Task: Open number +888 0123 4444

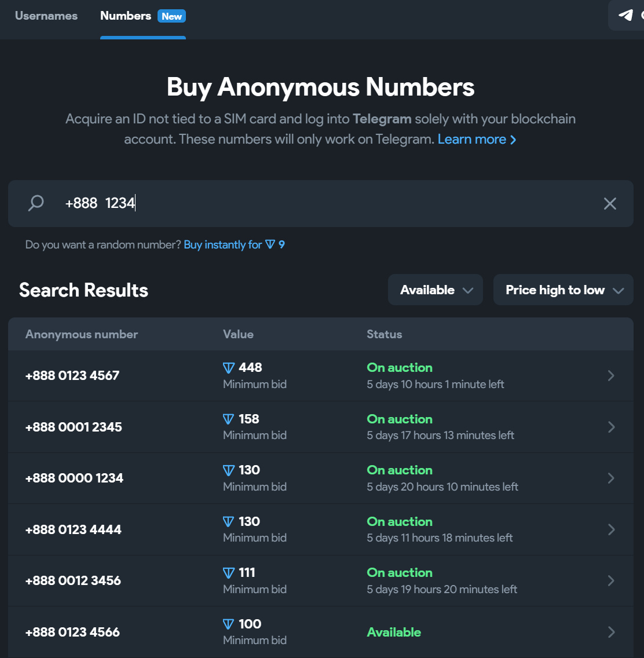Action: pos(74,529)
